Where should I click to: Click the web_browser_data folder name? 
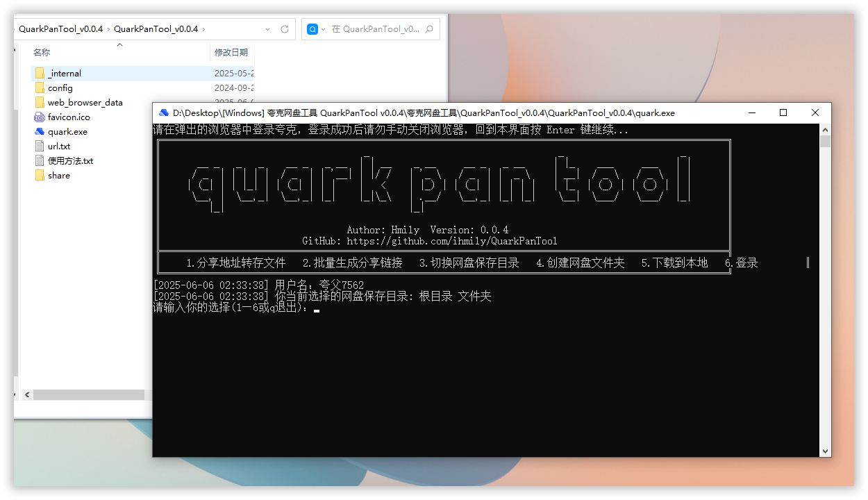85,102
